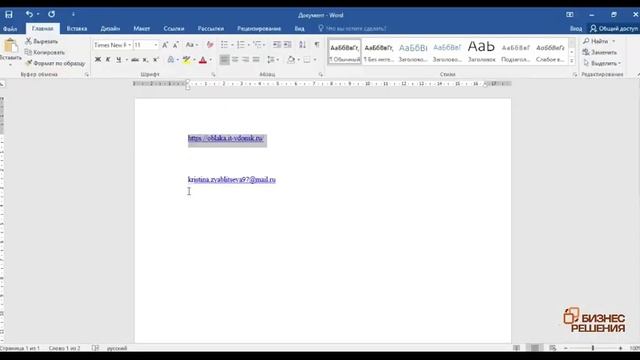Viewport: 640px width, 360px height.
Task: Click the multilevel list icon
Action: (257, 44)
